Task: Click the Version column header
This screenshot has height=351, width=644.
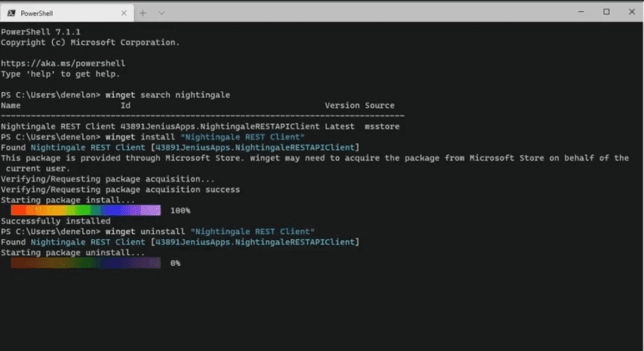Action: [342, 105]
